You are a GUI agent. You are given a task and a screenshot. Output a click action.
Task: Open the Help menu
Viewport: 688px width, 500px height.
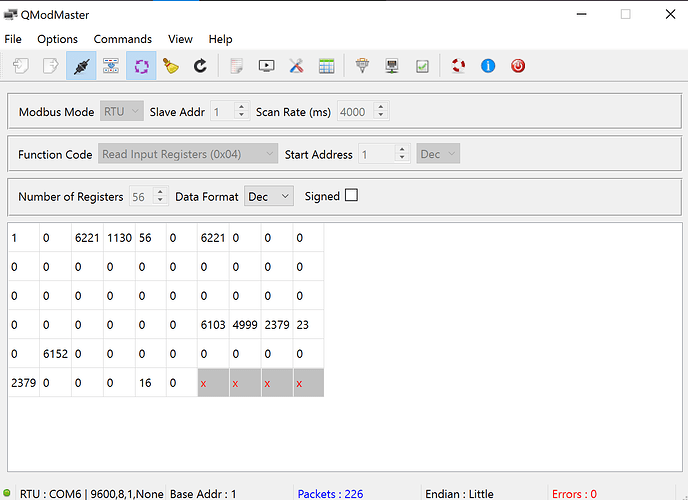click(220, 39)
